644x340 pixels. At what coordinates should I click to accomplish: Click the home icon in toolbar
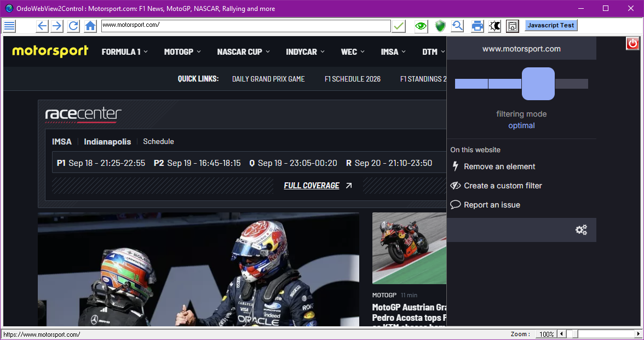(x=90, y=26)
